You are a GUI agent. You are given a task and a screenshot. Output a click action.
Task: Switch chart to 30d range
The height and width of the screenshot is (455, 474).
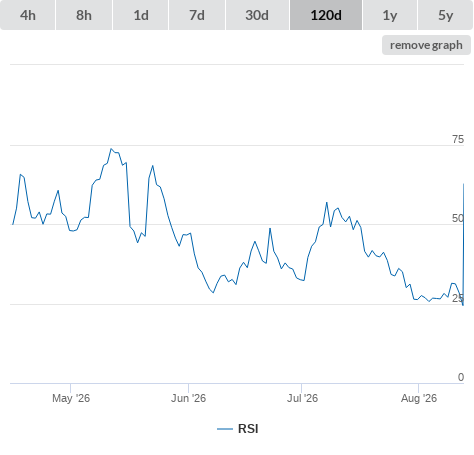click(x=257, y=15)
